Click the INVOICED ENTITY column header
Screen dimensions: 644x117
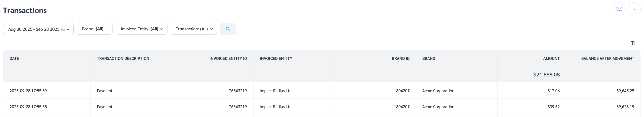(x=276, y=58)
